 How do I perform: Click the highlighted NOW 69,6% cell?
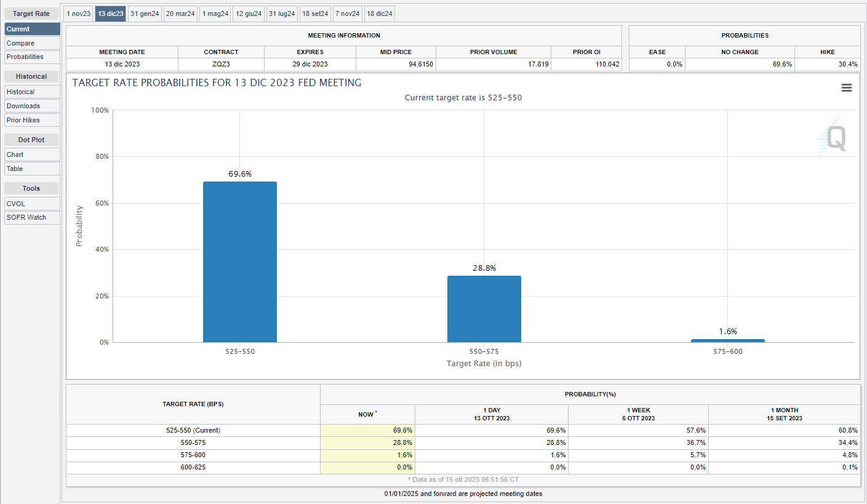click(368, 430)
